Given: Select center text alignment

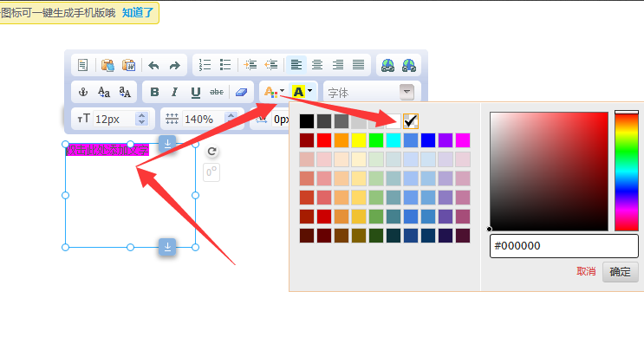Looking at the screenshot, I should pos(316,65).
